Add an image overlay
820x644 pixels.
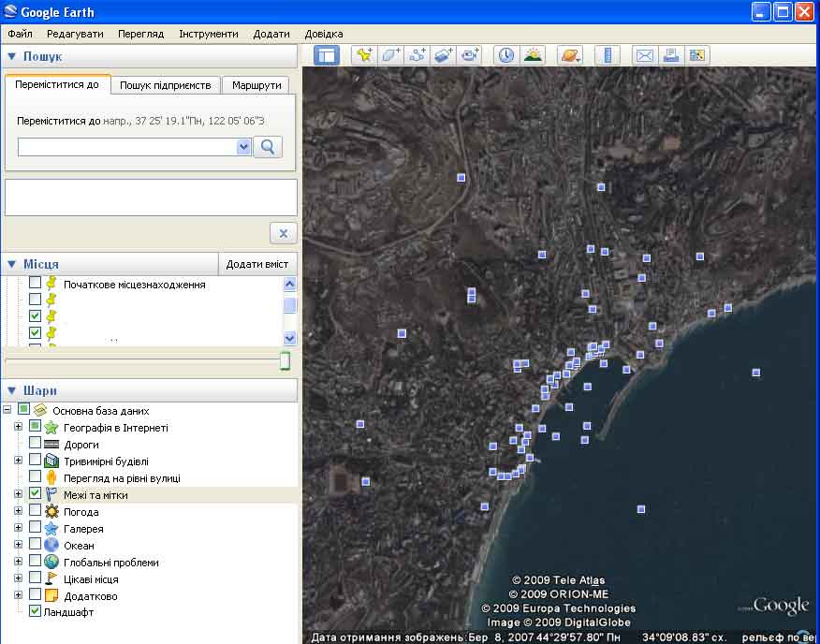pyautogui.click(x=444, y=55)
